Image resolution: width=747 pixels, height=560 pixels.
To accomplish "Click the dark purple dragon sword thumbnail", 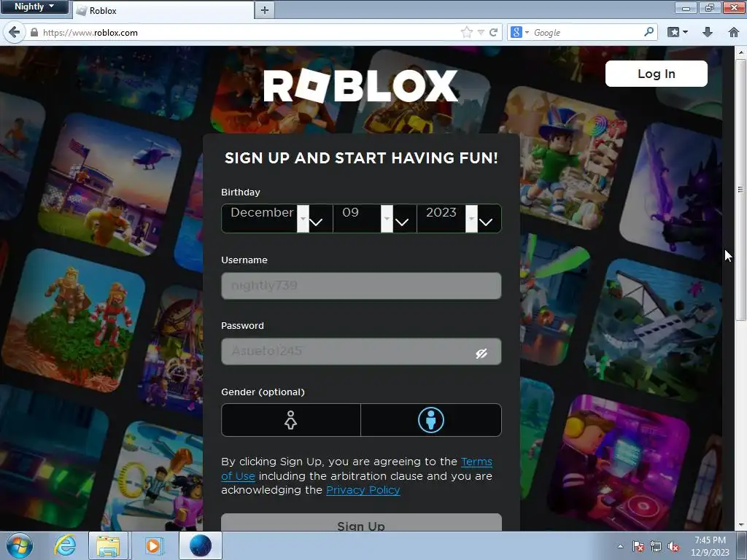I will (672, 192).
